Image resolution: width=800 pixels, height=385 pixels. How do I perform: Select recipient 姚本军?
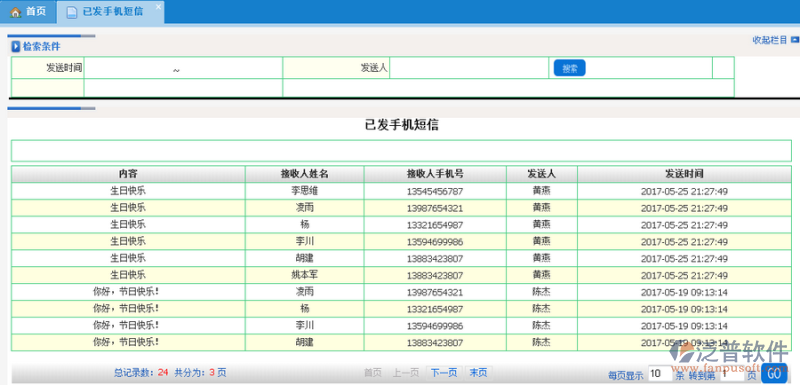click(x=305, y=275)
